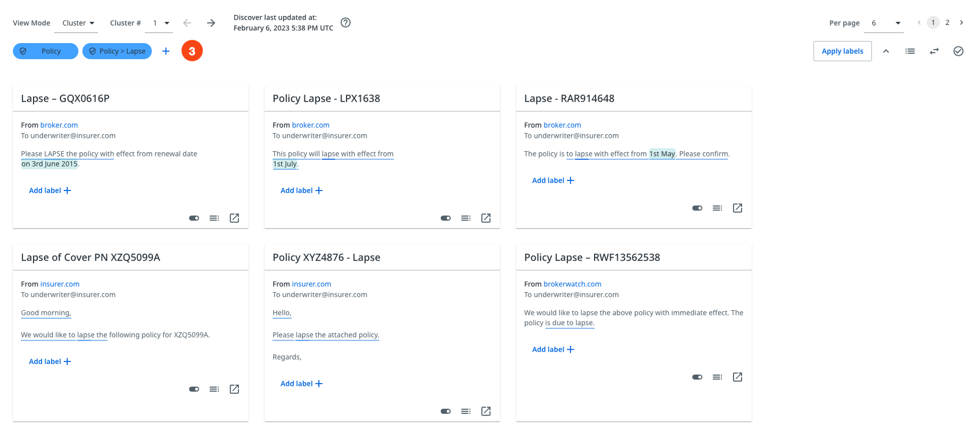The image size is (980, 439).
Task: Click the swap arrows icon in toolbar
Action: point(934,51)
